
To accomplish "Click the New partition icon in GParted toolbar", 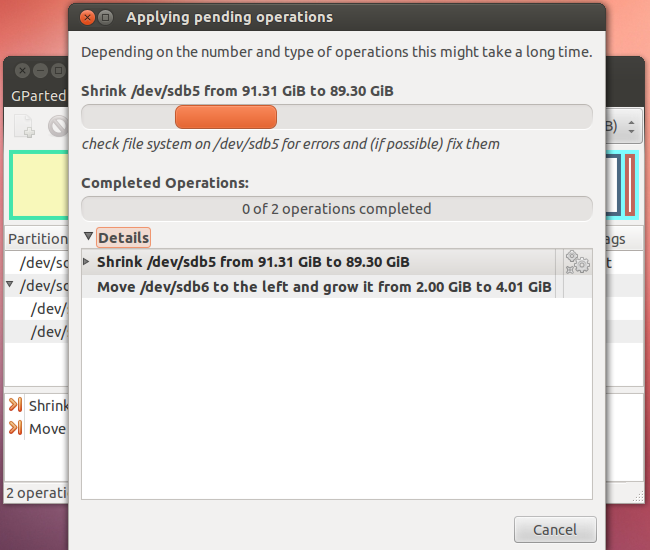I will coord(24,127).
